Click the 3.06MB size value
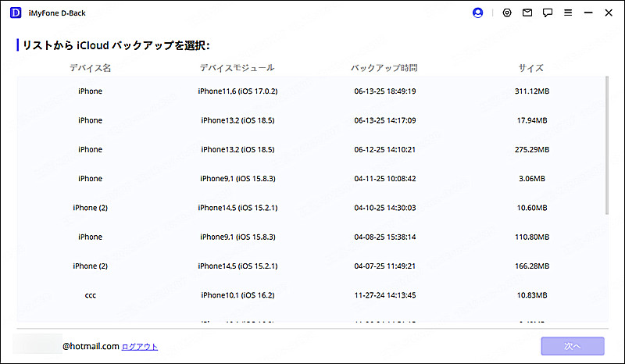This screenshot has width=625, height=364. click(532, 179)
